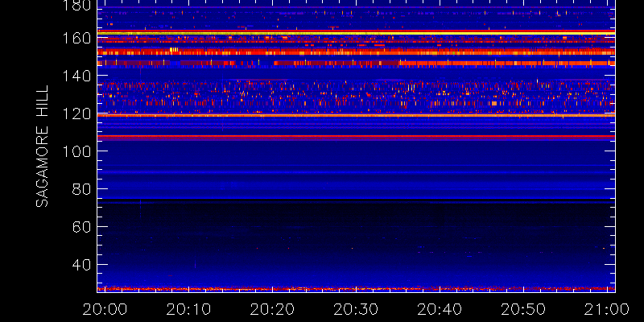644x322 pixels.
Task: Click the 20:00 time axis label
Action: click(x=105, y=310)
